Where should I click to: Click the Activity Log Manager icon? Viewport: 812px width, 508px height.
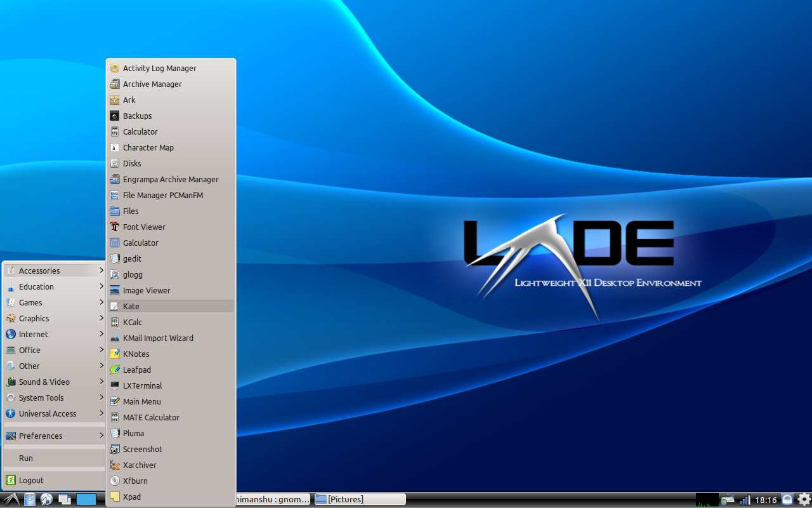coord(114,68)
